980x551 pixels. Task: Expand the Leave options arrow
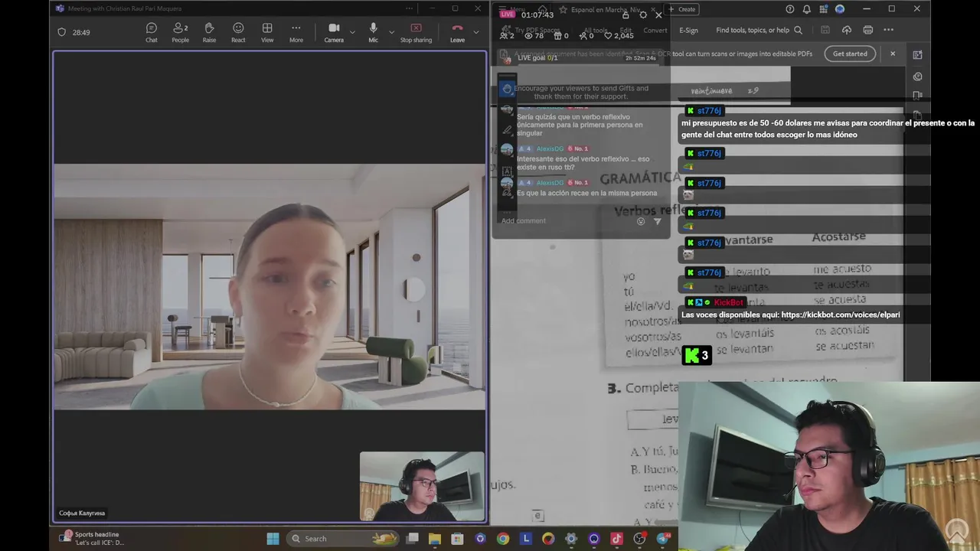tap(476, 32)
